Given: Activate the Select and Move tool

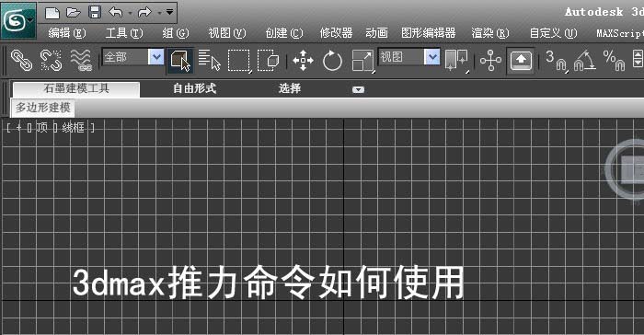Looking at the screenshot, I should coord(303,61).
